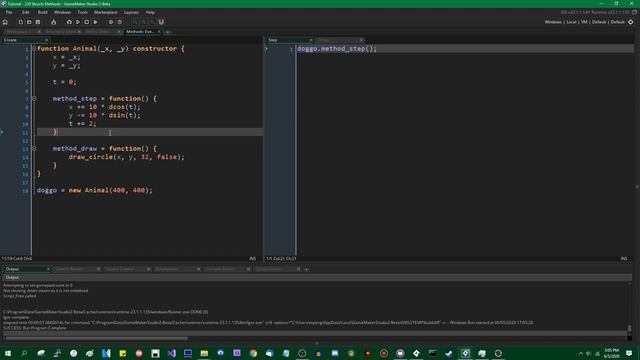Open the Start Page home icon
640x360 pixels.
pyautogui.click(x=5, y=22)
